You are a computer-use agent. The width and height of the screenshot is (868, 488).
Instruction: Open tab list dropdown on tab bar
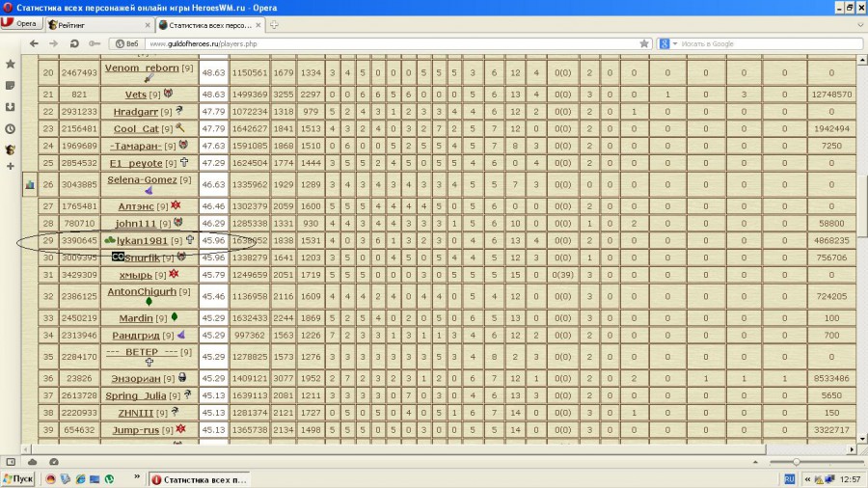860,25
